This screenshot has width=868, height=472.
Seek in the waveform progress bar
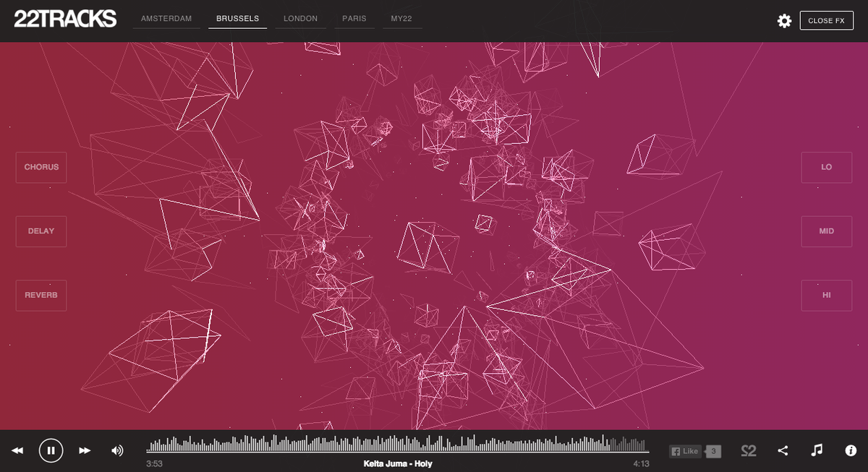point(397,444)
